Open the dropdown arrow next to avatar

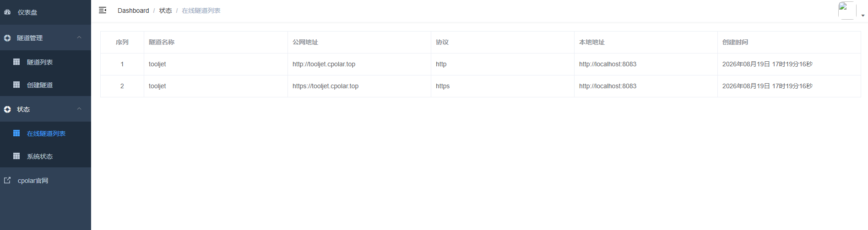click(863, 16)
